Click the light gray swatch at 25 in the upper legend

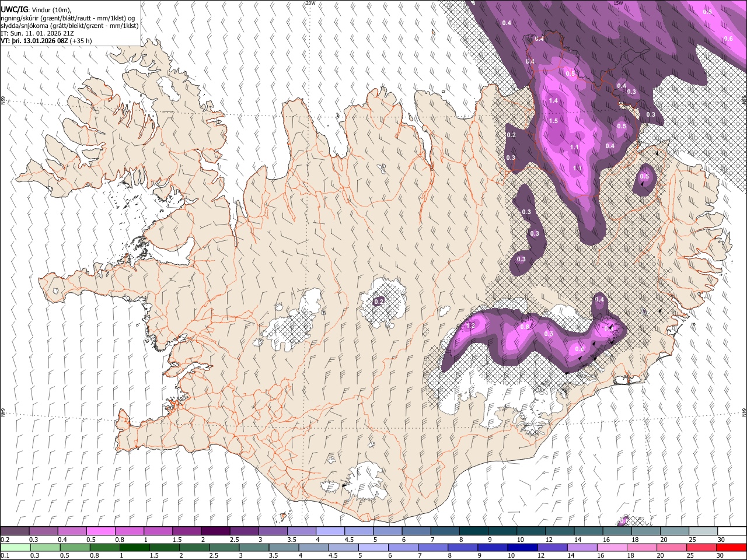(704, 531)
